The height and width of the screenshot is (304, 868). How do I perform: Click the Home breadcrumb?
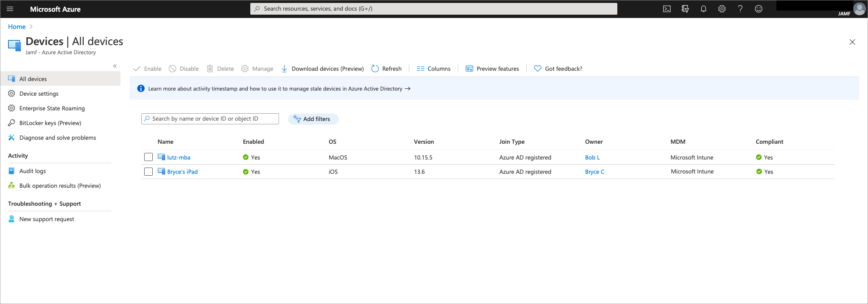(x=17, y=27)
